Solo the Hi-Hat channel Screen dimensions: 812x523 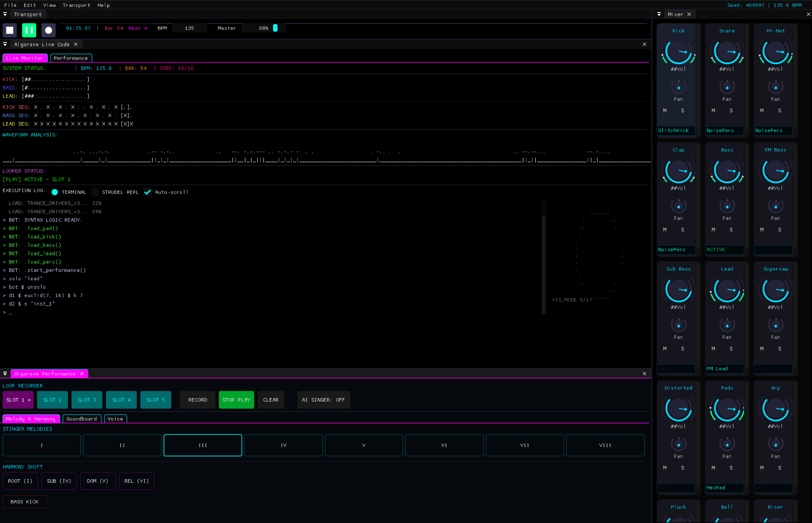point(780,111)
